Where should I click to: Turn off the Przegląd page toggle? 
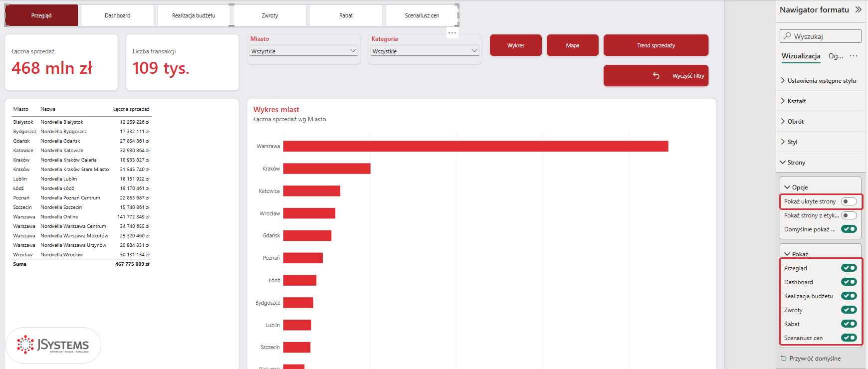[x=849, y=268]
